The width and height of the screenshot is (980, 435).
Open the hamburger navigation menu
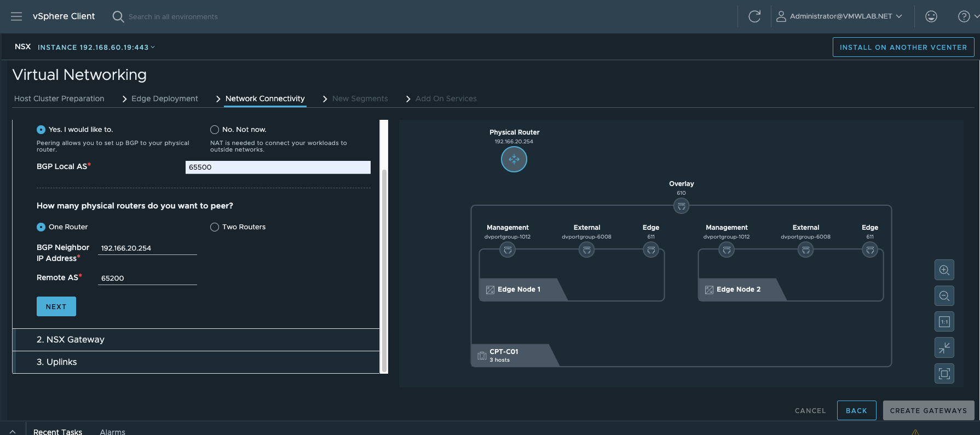(16, 16)
